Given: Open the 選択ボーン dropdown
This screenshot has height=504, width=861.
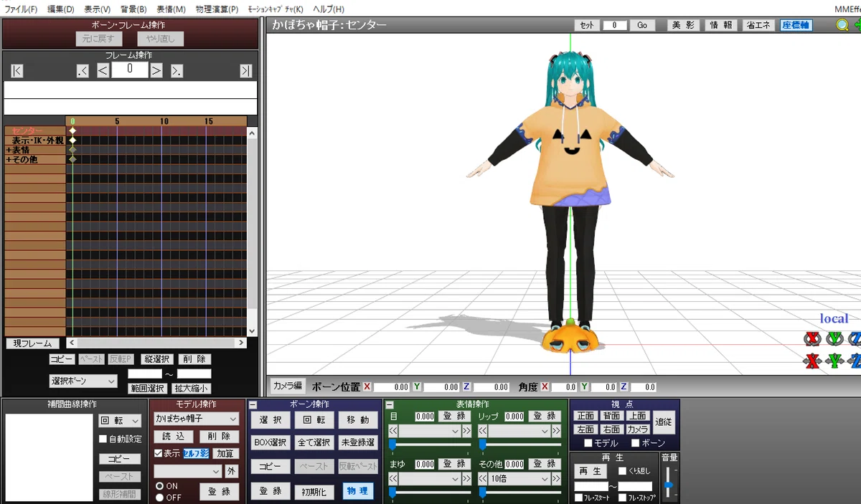Looking at the screenshot, I should coord(83,381).
